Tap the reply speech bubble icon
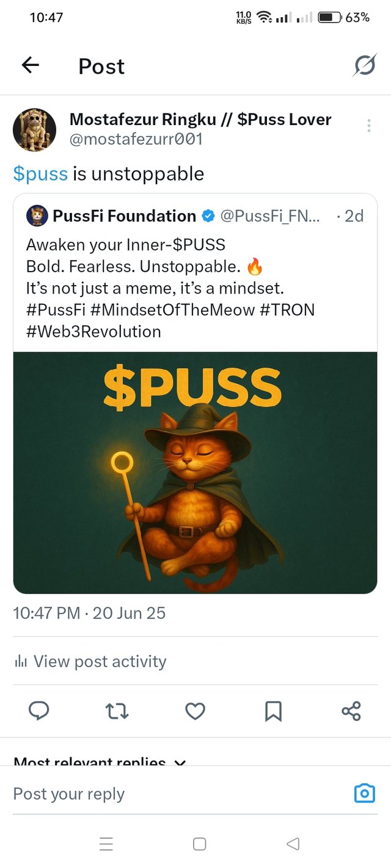Viewport: 391px width, 868px height. [x=39, y=711]
